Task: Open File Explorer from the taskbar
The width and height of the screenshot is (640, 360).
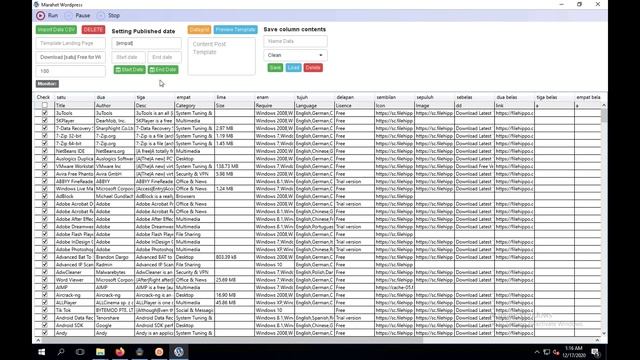Action: click(100, 352)
